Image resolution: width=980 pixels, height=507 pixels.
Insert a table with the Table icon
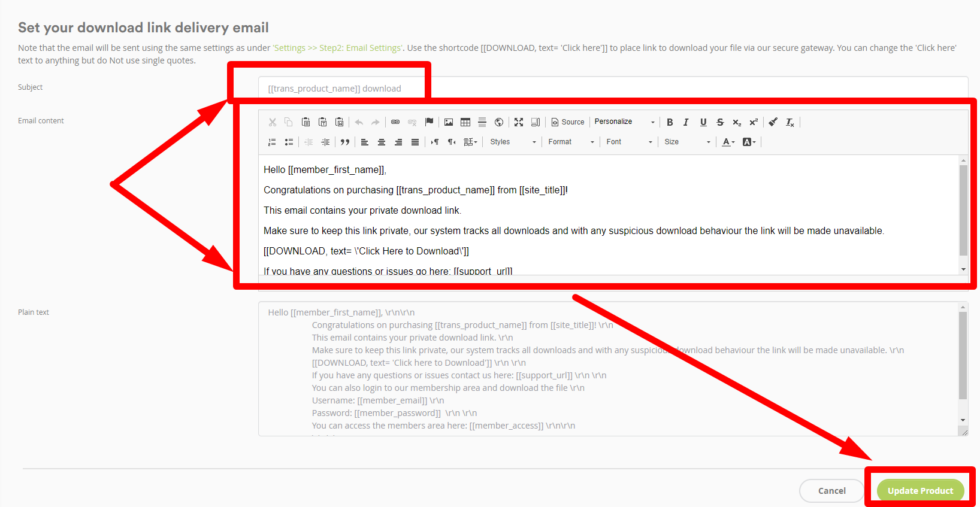[465, 122]
